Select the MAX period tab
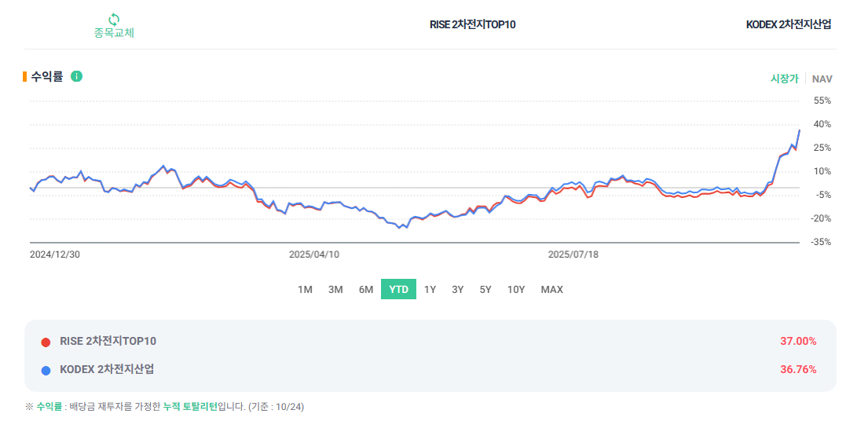The height and width of the screenshot is (432, 868). click(x=552, y=289)
